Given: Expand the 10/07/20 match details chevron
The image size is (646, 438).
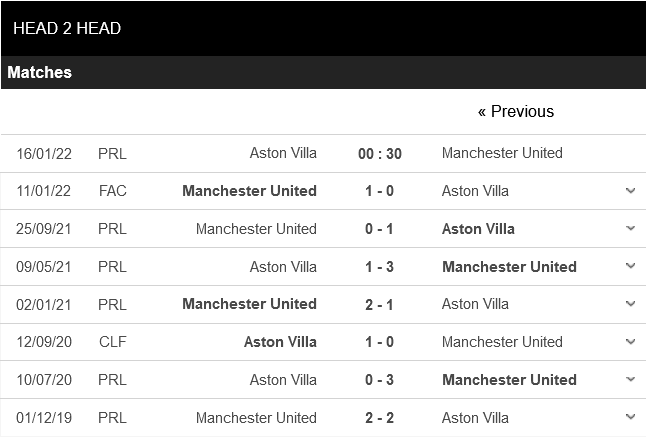Looking at the screenshot, I should (630, 380).
